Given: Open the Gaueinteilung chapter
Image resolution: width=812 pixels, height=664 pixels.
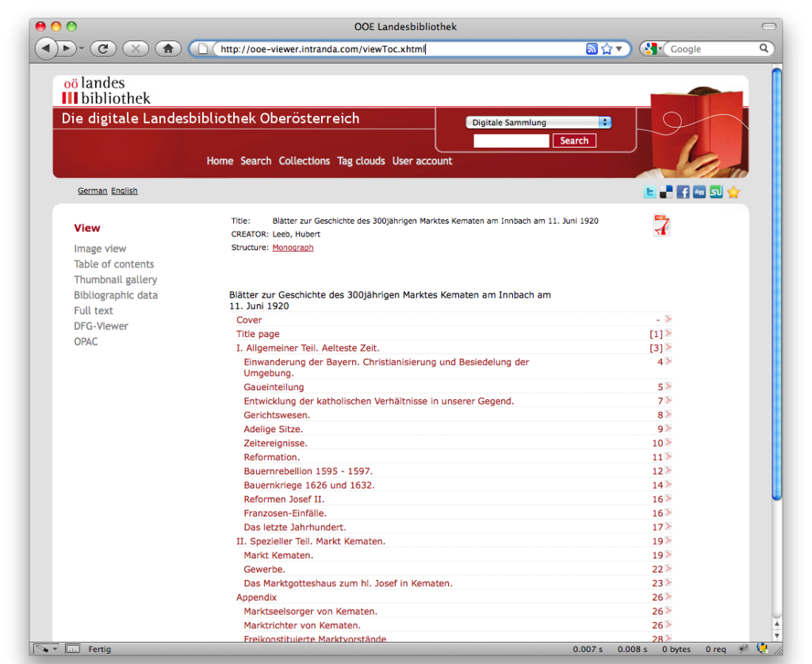Looking at the screenshot, I should pos(274,387).
